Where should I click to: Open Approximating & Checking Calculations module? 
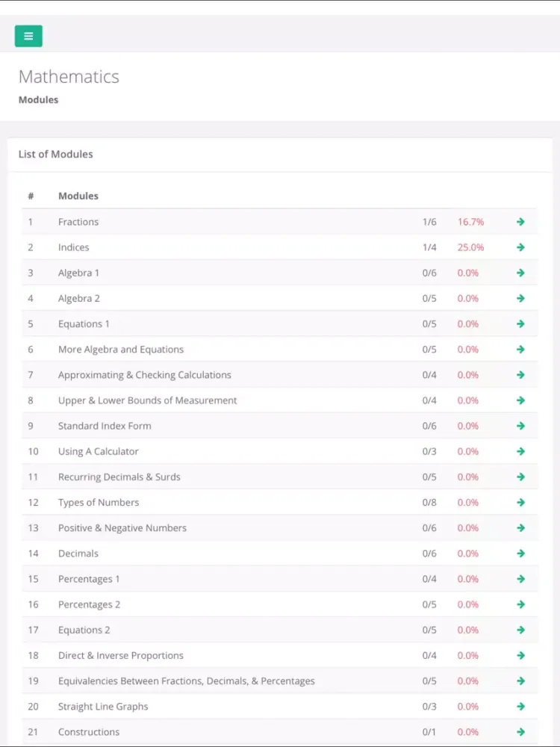[x=145, y=375]
